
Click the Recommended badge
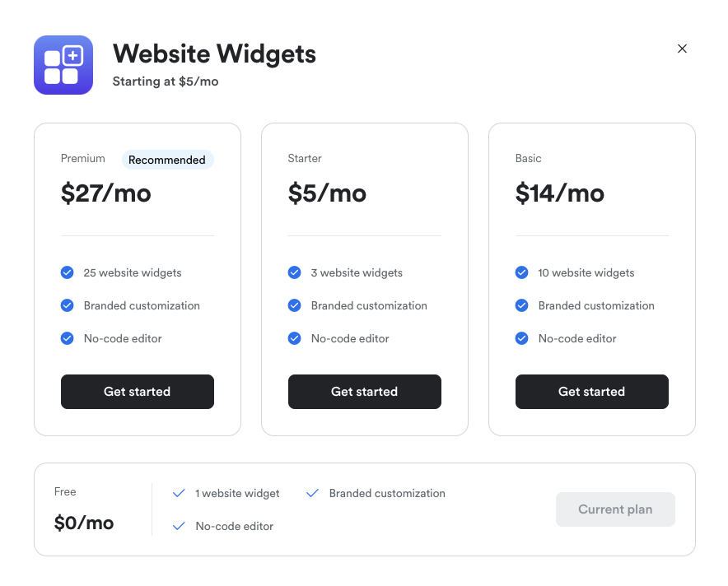167,160
